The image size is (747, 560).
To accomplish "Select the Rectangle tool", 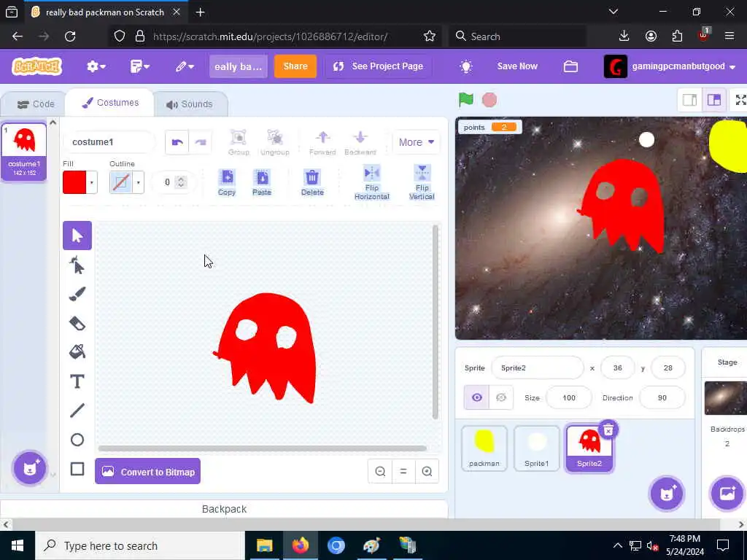I will (x=77, y=469).
